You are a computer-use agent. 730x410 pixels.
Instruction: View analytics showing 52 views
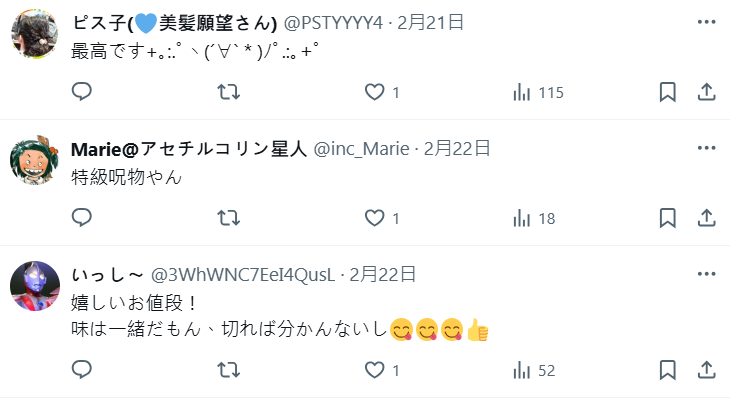click(534, 370)
